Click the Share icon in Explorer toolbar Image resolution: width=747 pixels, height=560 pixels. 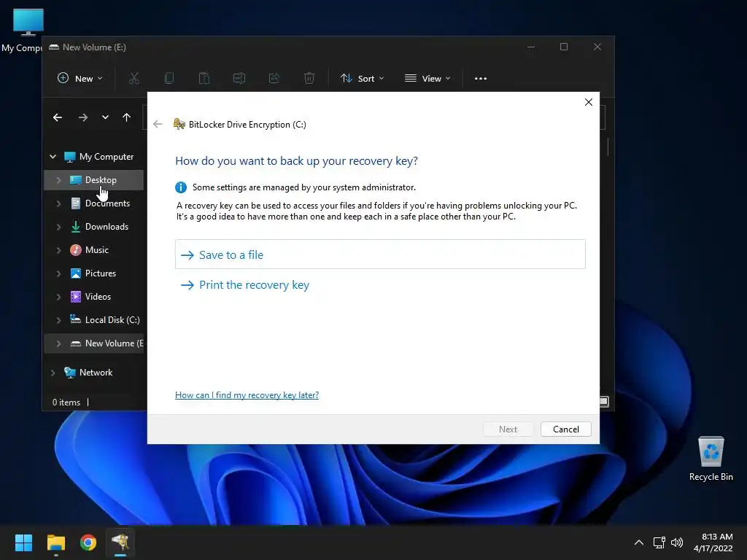pos(274,79)
